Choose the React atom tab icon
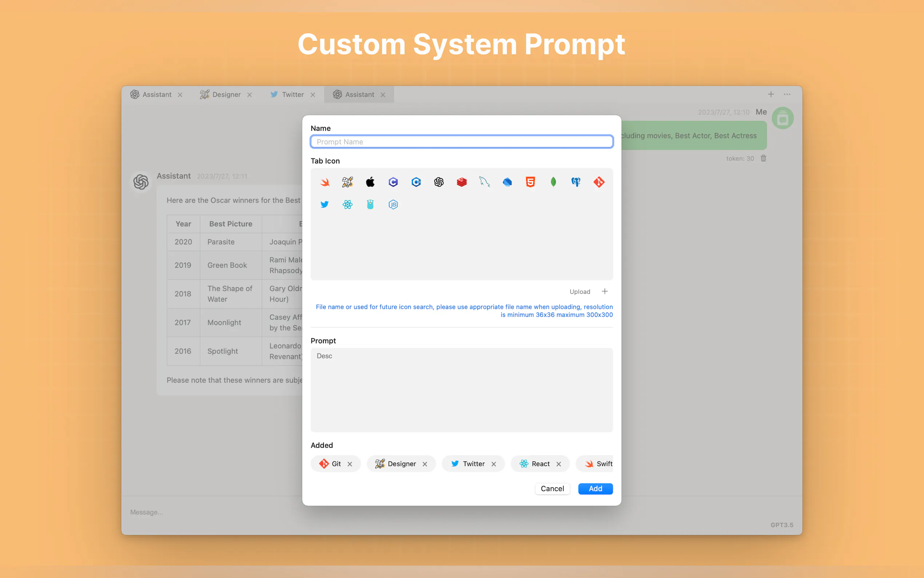The image size is (924, 578). coord(347,205)
